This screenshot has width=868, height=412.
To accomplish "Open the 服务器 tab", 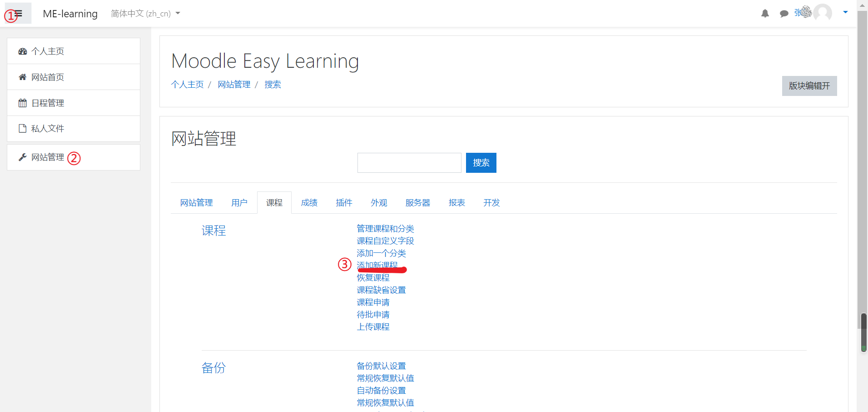I will [x=417, y=202].
